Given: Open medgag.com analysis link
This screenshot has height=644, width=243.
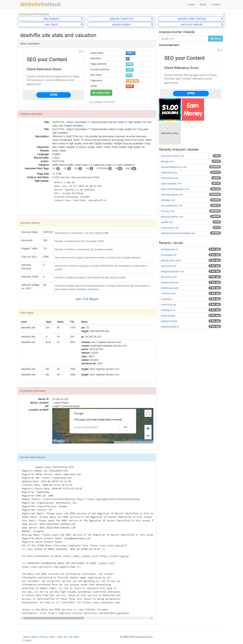Looking at the screenshot, I should point(168,200).
